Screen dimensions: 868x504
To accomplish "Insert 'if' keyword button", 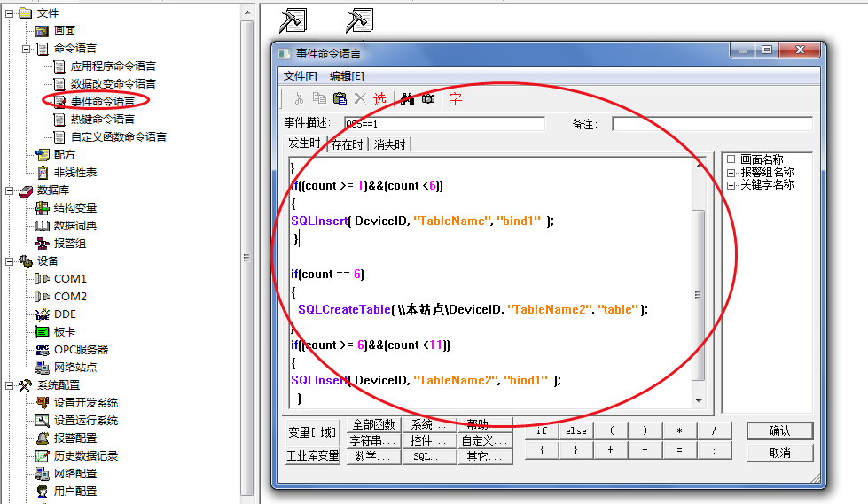I will pos(542,430).
